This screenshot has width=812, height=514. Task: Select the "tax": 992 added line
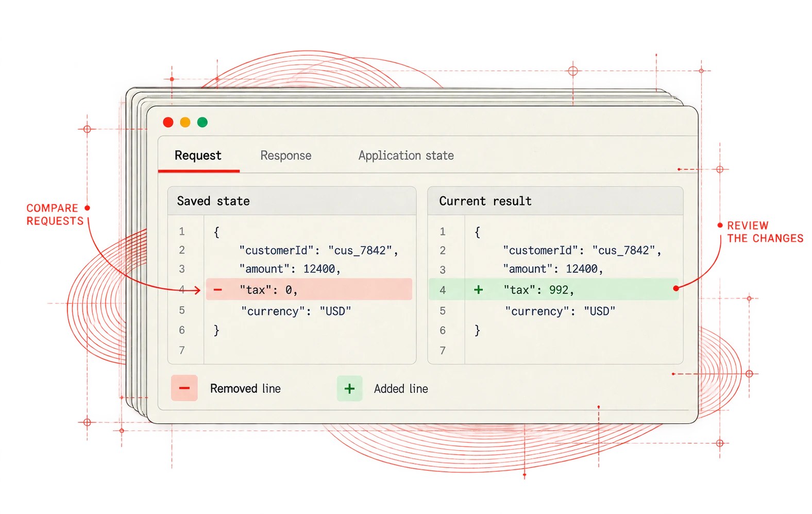coord(553,289)
